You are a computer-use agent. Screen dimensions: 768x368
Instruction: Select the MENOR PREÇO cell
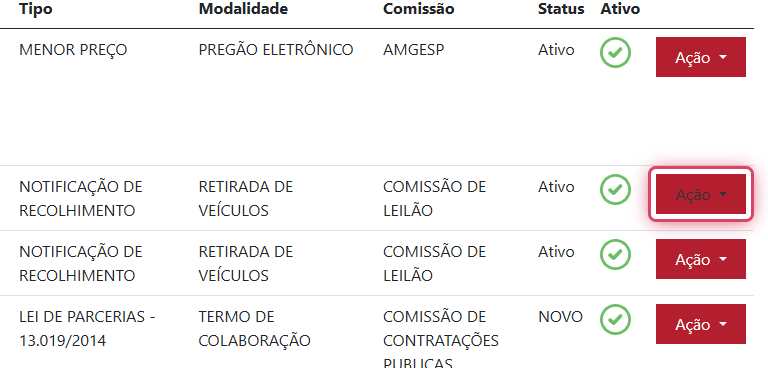point(73,50)
